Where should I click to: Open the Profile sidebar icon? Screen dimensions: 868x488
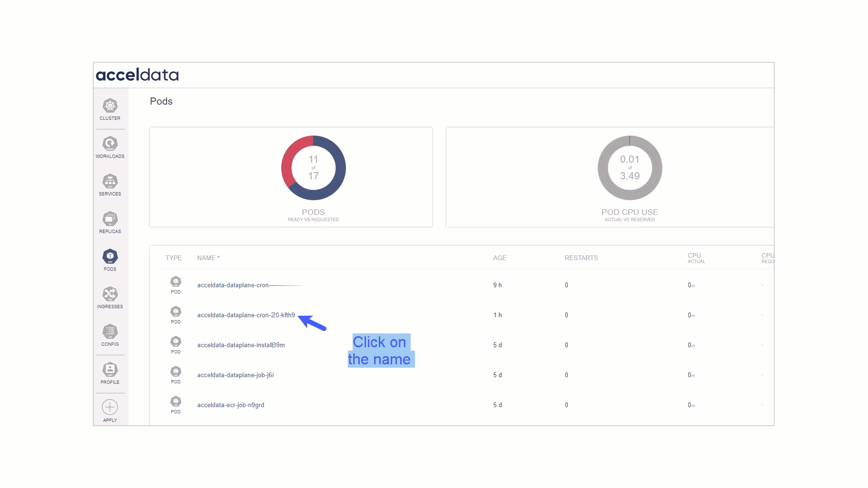pos(110,369)
